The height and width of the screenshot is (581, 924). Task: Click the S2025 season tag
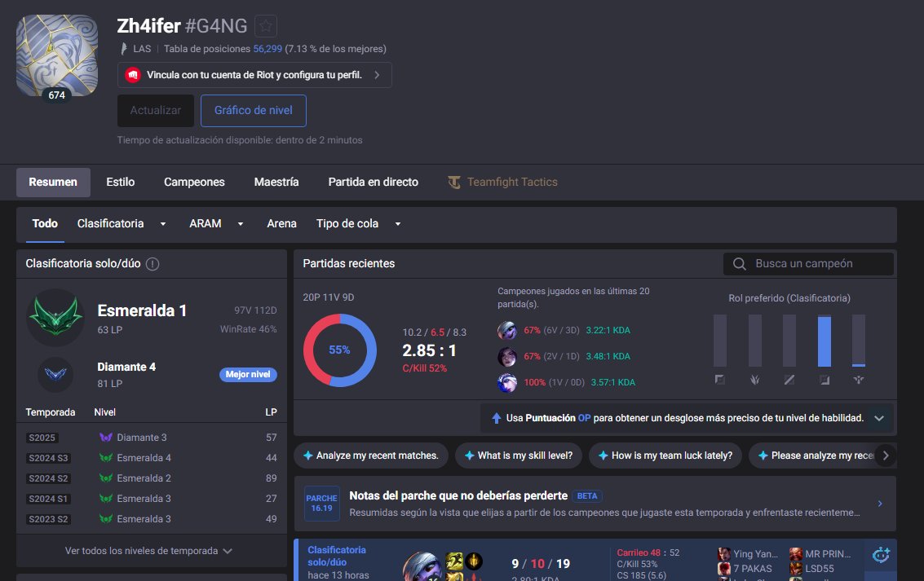[x=42, y=438]
